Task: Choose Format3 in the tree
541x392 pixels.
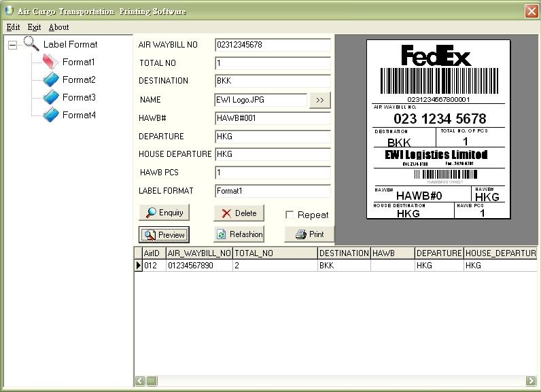Action: 79,97
